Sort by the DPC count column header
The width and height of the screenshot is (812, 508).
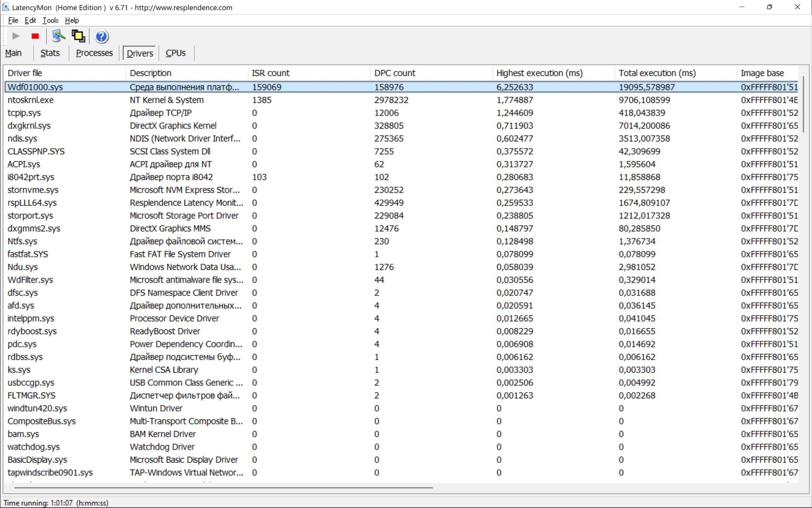click(431, 73)
